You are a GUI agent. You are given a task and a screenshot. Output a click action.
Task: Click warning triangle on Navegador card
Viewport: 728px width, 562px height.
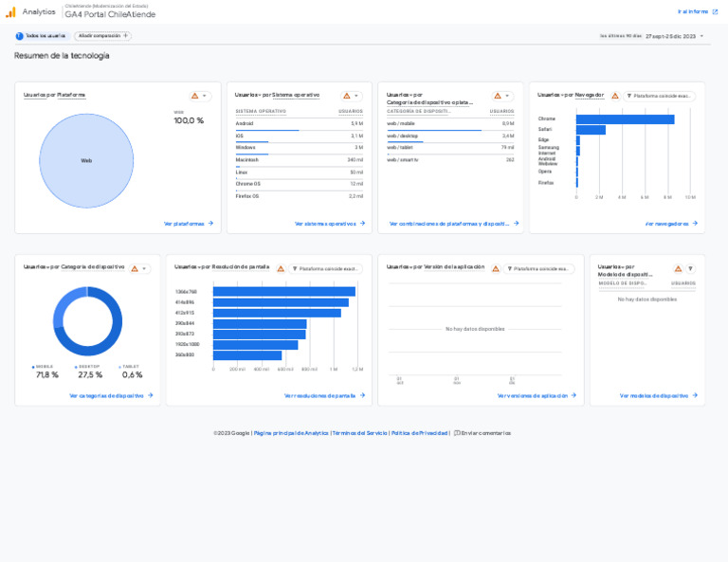click(615, 96)
